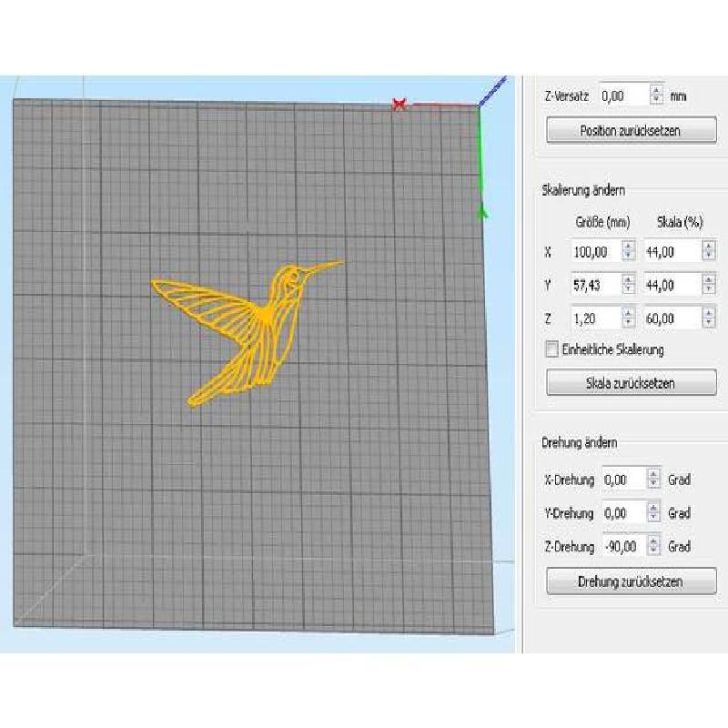Screen dimensions: 728x728
Task: Click the X Größe (mm) field
Action: pyautogui.click(x=595, y=252)
